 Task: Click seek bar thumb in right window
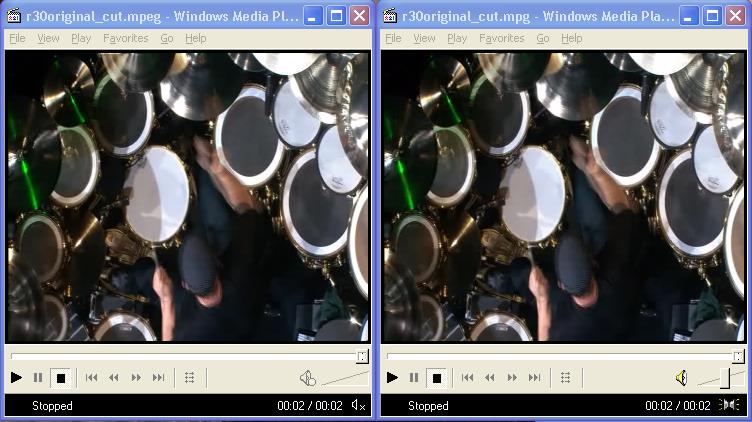pyautogui.click(x=738, y=356)
